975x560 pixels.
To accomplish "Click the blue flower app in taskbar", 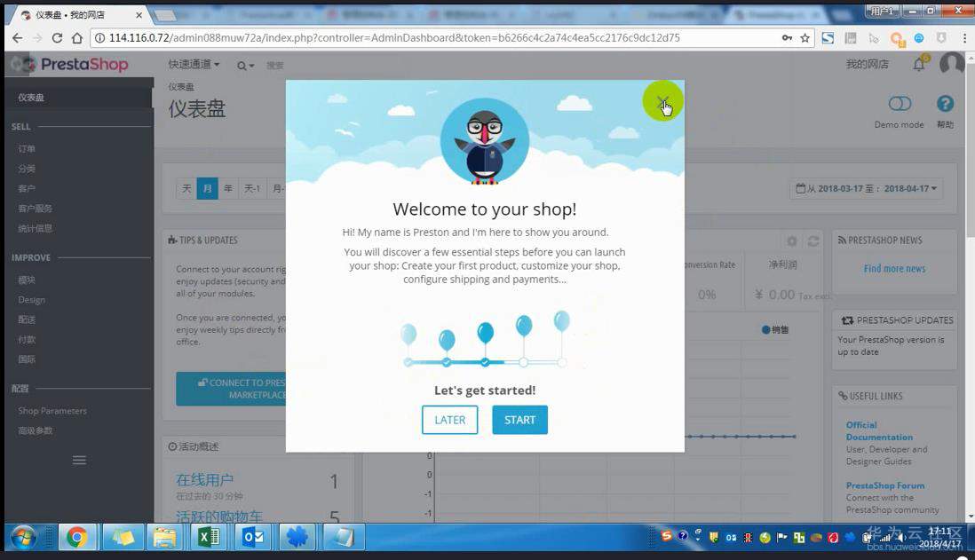I will point(297,538).
